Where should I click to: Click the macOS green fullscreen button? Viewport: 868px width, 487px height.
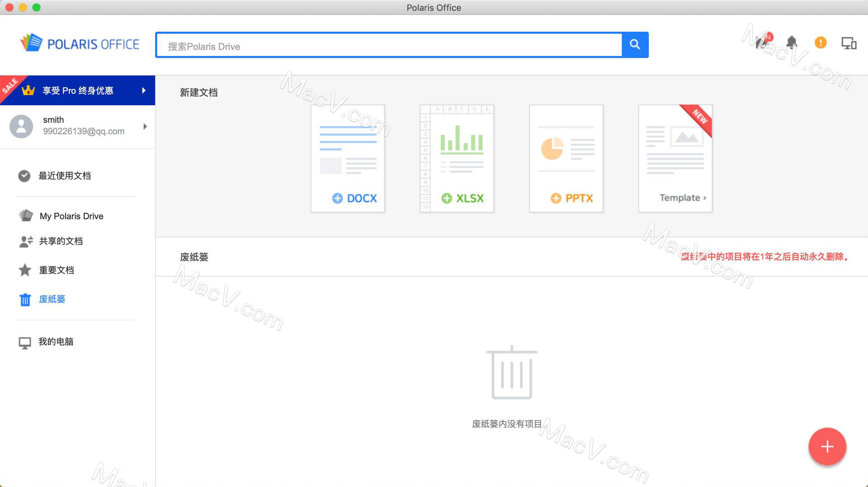tap(37, 7)
